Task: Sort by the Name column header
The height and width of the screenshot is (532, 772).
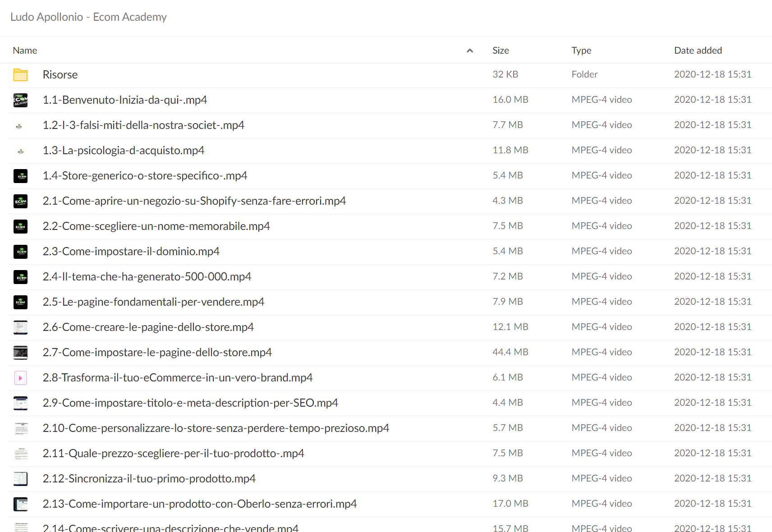Action: [x=25, y=50]
